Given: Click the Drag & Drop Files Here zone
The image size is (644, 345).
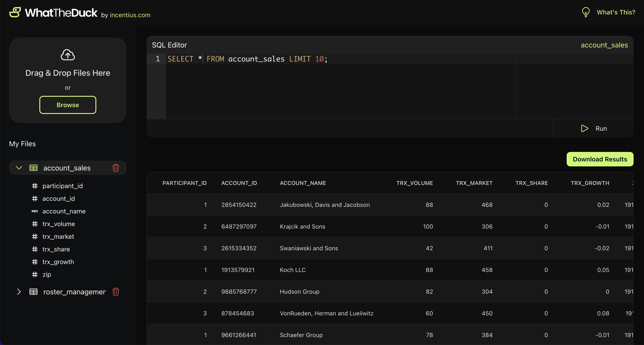Looking at the screenshot, I should 68,80.
